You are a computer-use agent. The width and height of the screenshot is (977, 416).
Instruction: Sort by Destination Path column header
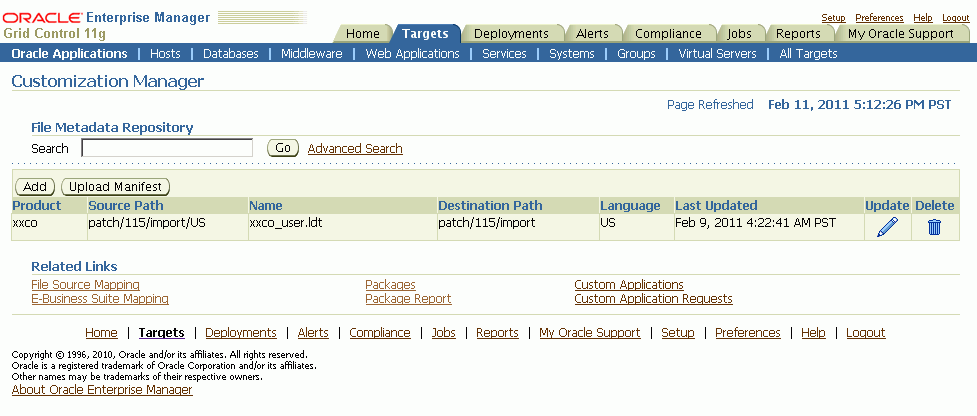[x=490, y=206]
